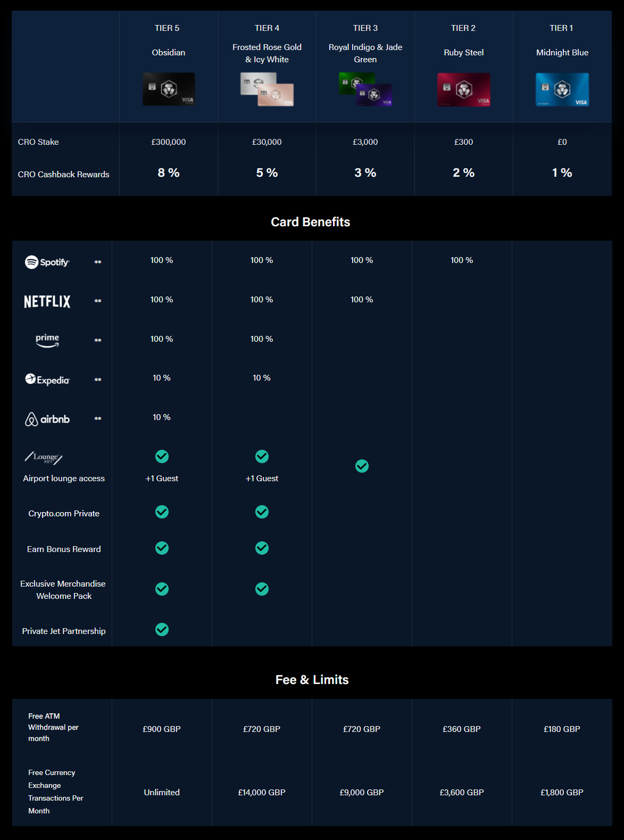Click the Obsidian card name
624x840 pixels.
click(169, 53)
